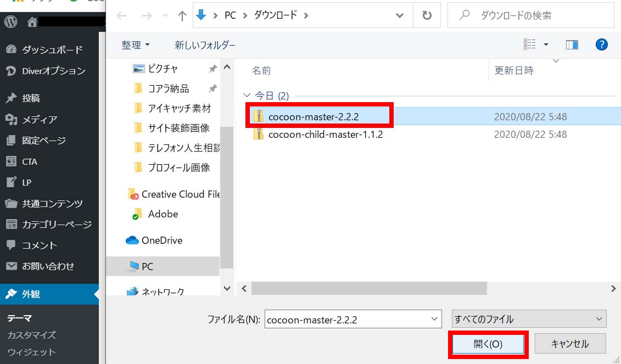
Task: Open the site home icon in admin bar
Action: [32, 22]
